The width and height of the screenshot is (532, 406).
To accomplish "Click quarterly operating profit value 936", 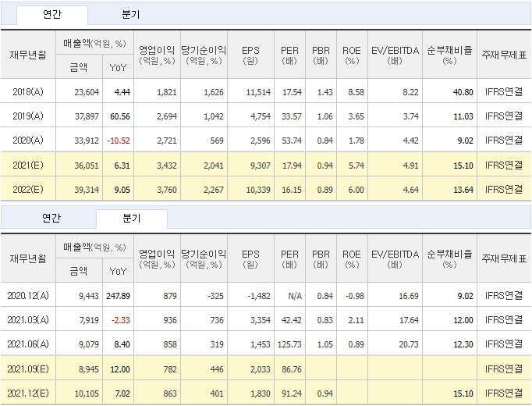I will coord(170,320).
